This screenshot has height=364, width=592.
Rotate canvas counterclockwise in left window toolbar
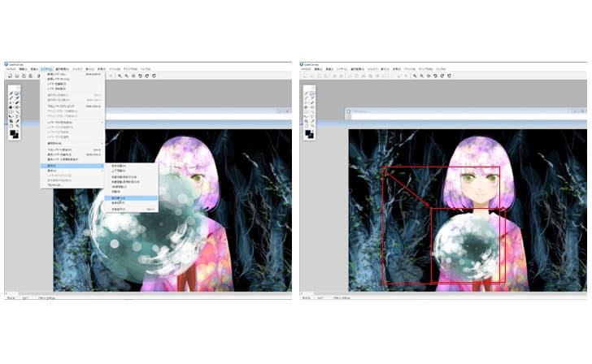(x=141, y=76)
